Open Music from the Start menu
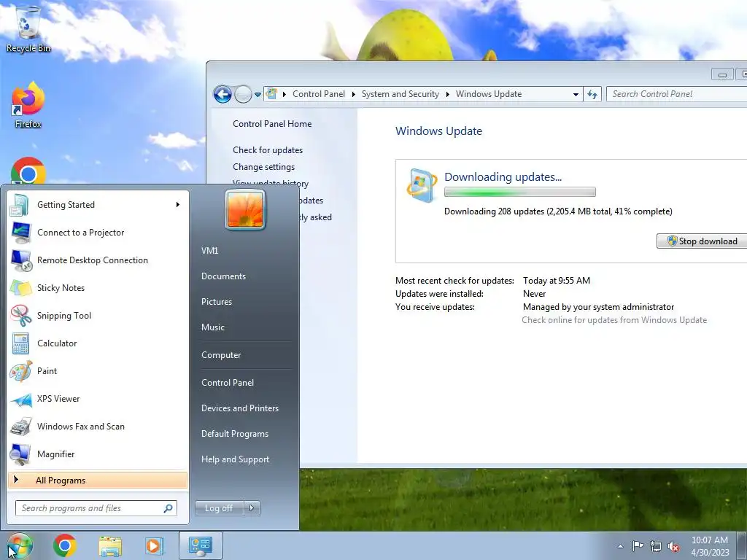The image size is (747, 560). [x=212, y=327]
